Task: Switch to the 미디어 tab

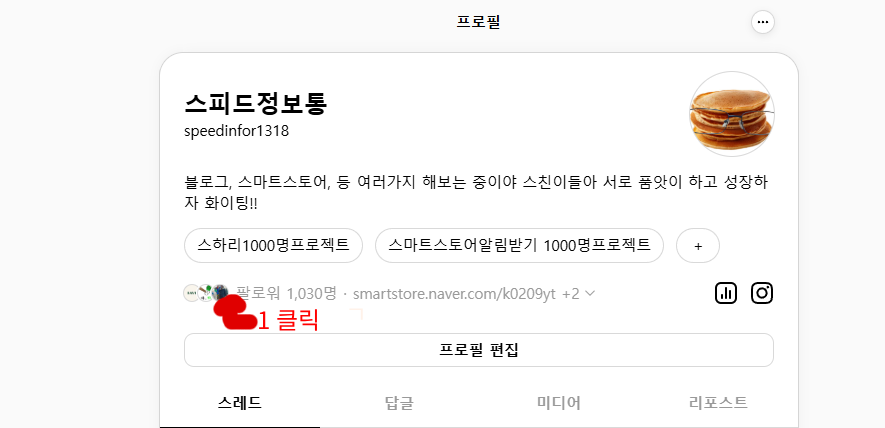Action: pyautogui.click(x=559, y=403)
